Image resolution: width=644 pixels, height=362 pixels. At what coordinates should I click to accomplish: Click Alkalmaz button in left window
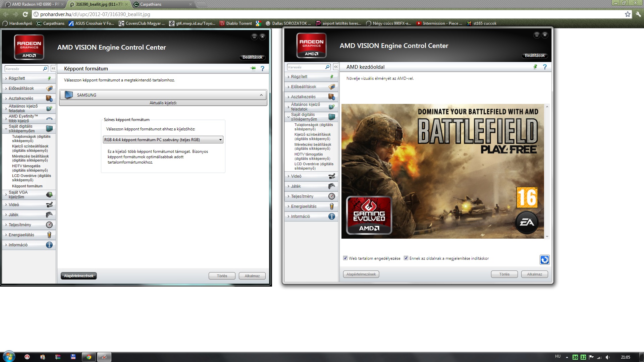[x=252, y=276]
